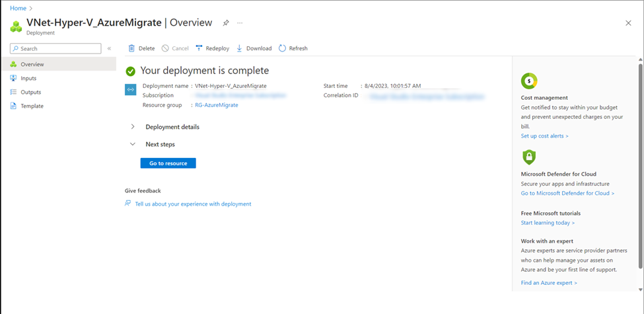Image resolution: width=644 pixels, height=314 pixels.
Task: Click the Redeploy toolbar label
Action: (x=218, y=48)
